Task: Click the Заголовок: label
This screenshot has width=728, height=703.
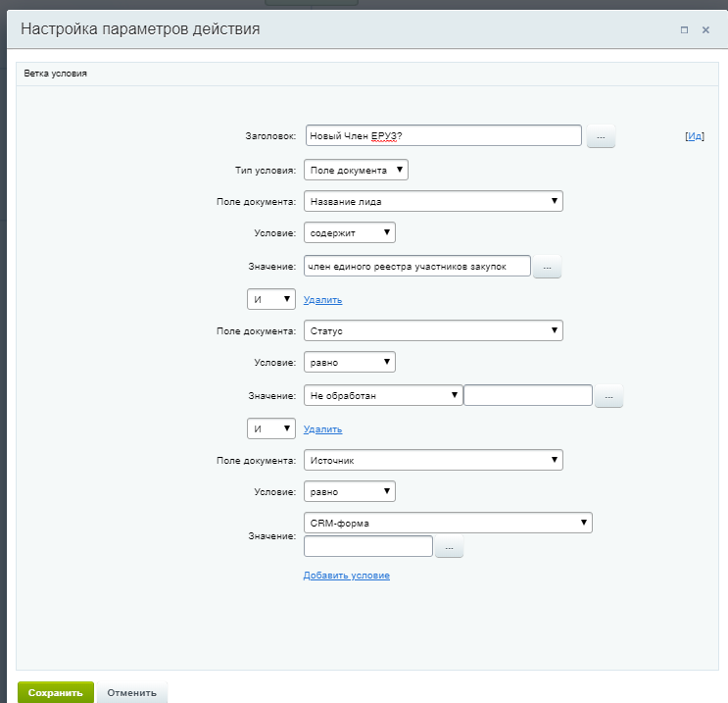Action: [270, 136]
